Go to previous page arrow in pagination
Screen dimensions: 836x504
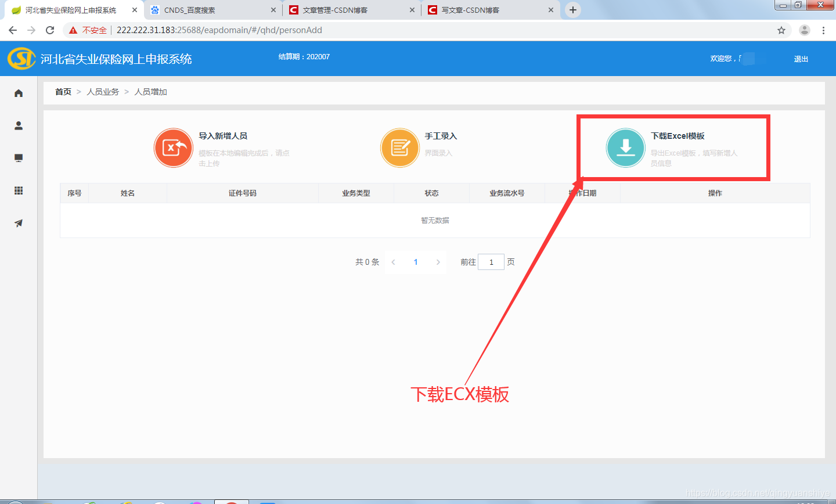pos(393,262)
